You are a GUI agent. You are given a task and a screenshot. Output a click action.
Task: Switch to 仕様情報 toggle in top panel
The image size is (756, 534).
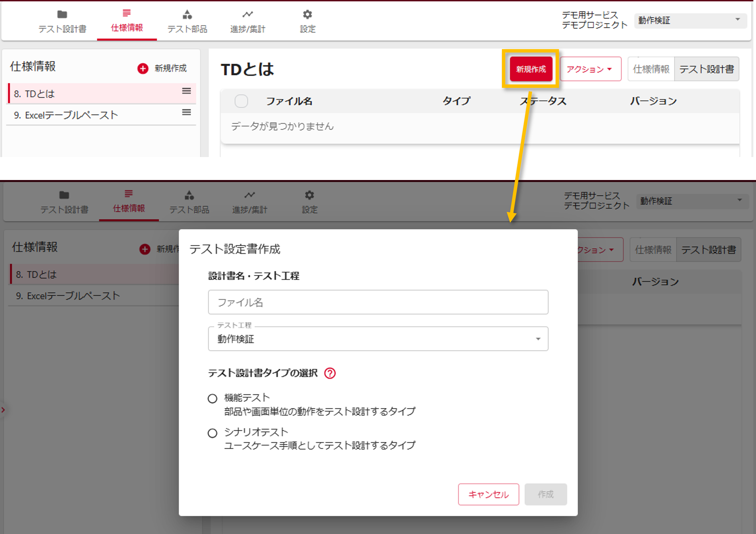651,69
